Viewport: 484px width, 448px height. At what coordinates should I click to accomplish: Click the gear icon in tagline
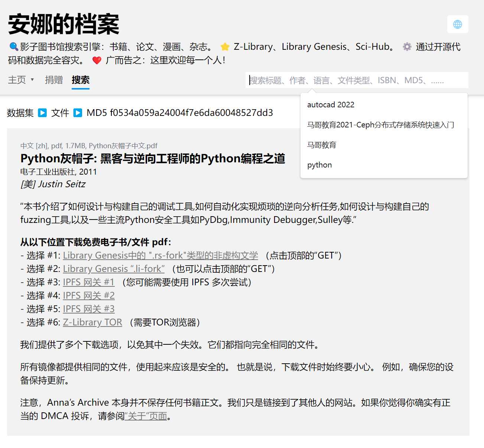[x=407, y=46]
